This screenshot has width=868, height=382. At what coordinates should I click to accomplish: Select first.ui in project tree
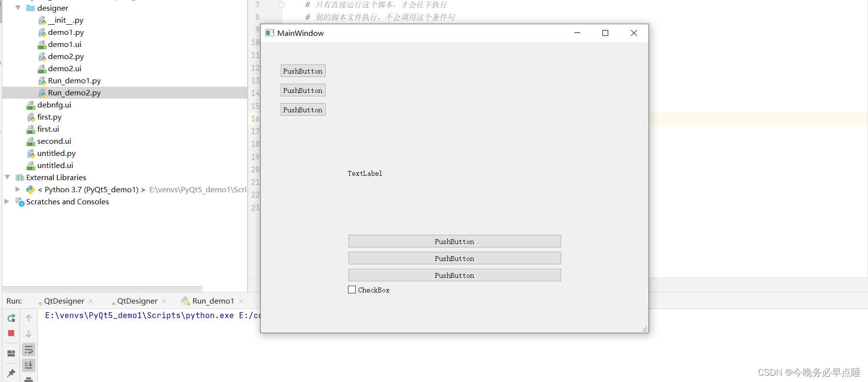click(x=48, y=129)
